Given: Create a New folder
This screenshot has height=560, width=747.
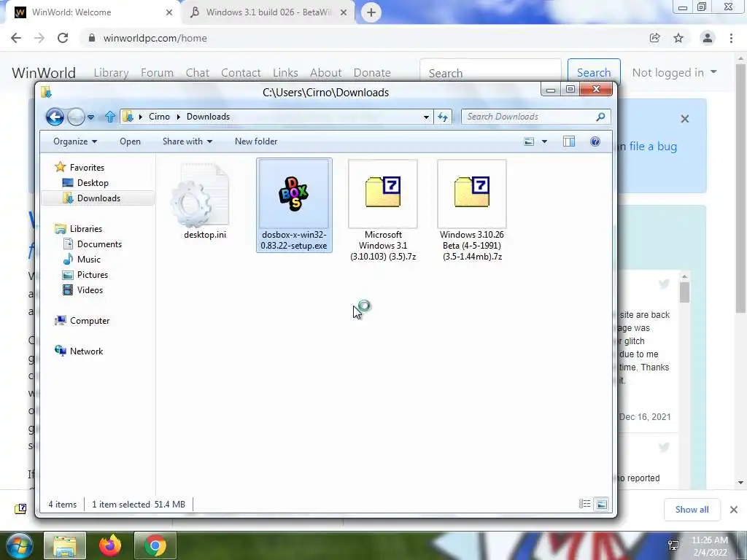Looking at the screenshot, I should click(x=256, y=141).
